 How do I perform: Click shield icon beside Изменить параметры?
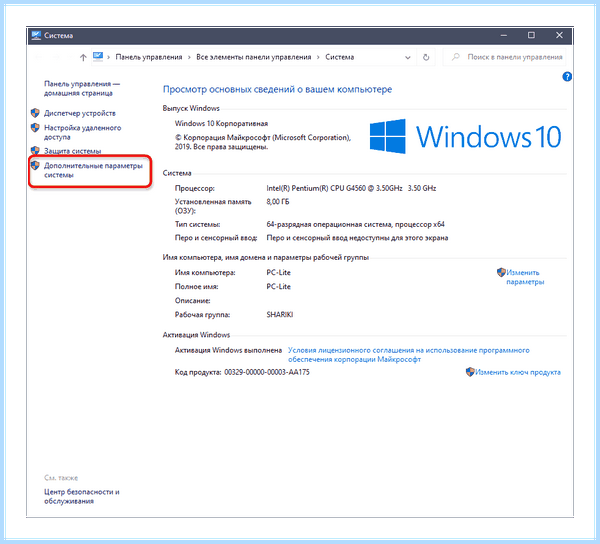pyautogui.click(x=501, y=272)
